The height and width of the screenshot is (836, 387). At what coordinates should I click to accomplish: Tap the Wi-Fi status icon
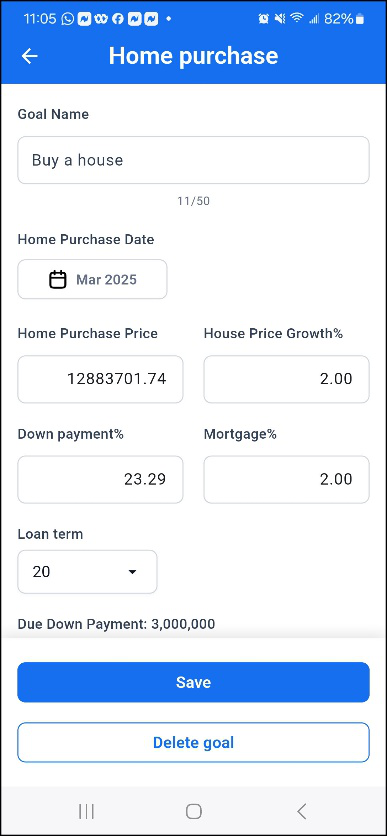[296, 19]
